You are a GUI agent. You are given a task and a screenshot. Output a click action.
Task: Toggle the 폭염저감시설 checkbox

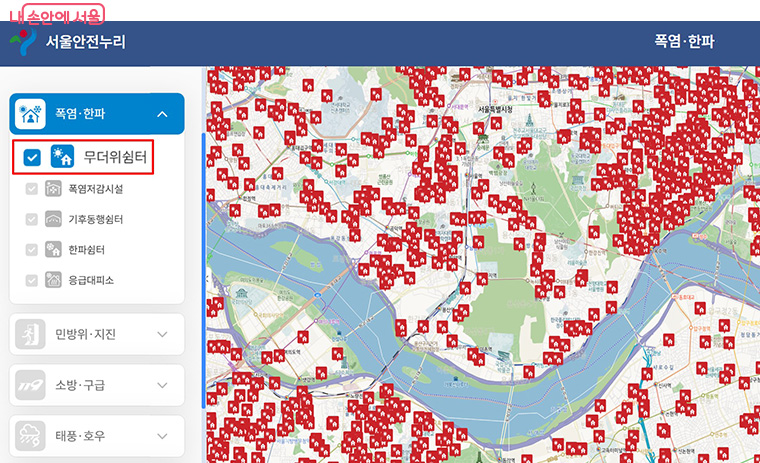click(x=32, y=189)
